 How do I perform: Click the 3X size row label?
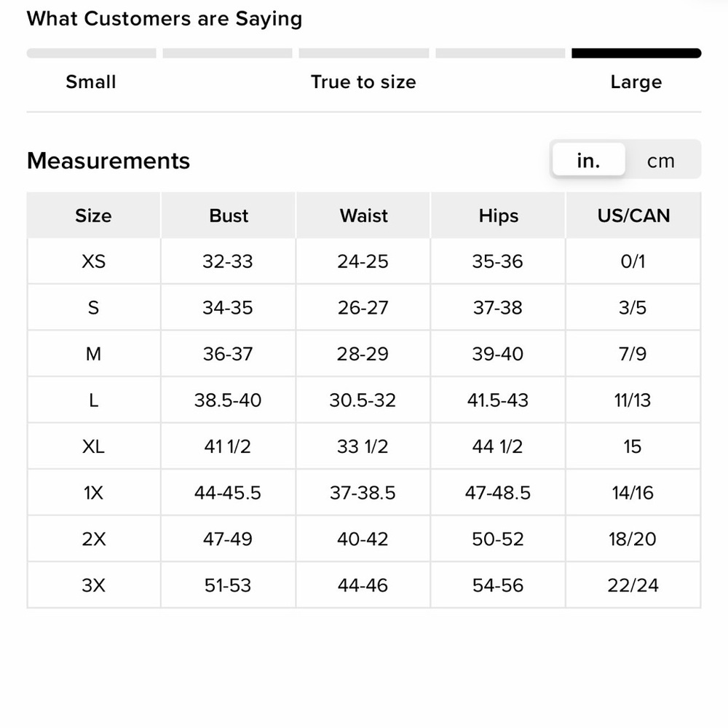[93, 585]
